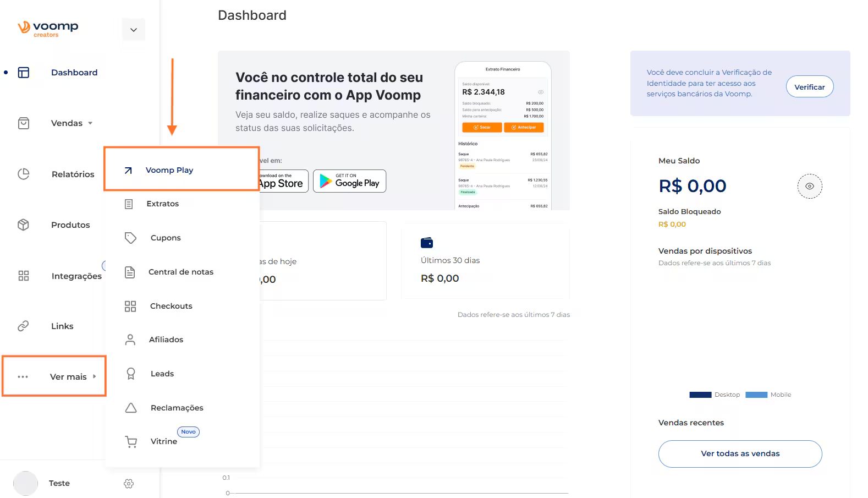Click the Central de notas file icon
Viewport: 868px width, 498px height.
pyautogui.click(x=130, y=272)
